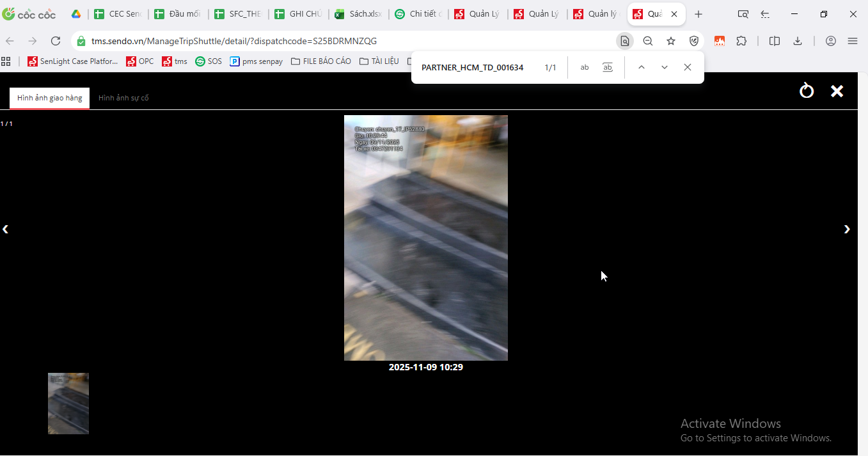Switch to the Đầu mối browser tab

point(178,14)
